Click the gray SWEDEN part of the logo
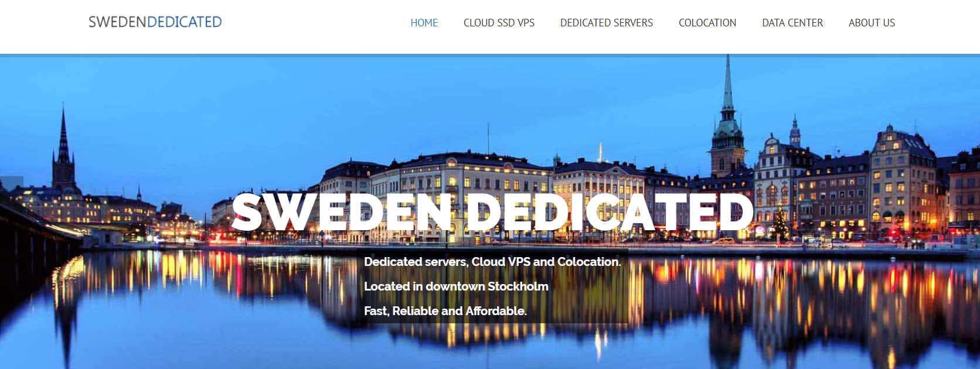 117,22
